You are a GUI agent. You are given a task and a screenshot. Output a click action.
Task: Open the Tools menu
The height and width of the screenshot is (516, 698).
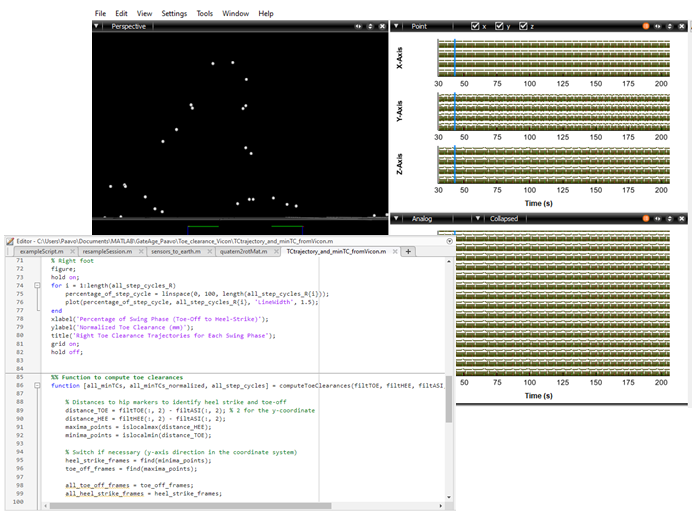coord(205,13)
